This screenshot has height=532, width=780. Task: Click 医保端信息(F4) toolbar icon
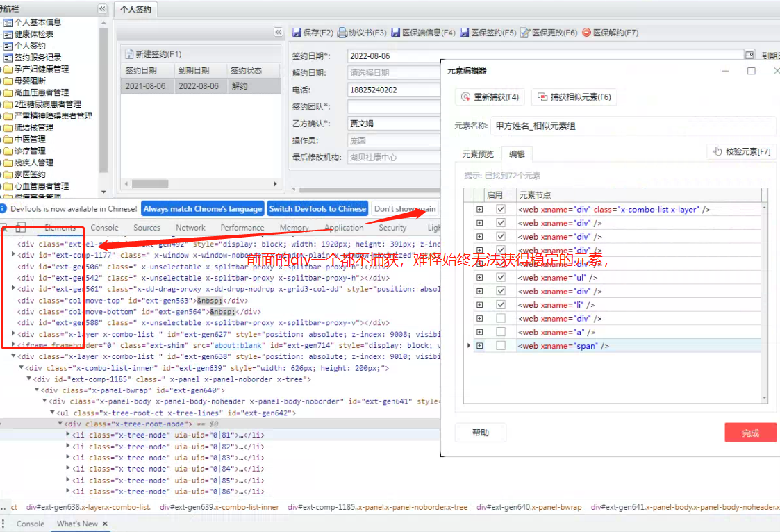point(395,33)
